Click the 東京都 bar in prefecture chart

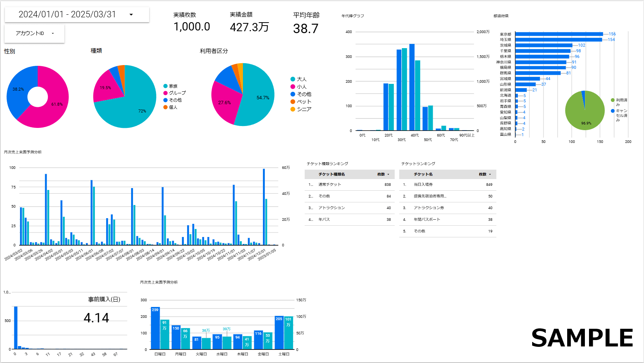pyautogui.click(x=559, y=34)
